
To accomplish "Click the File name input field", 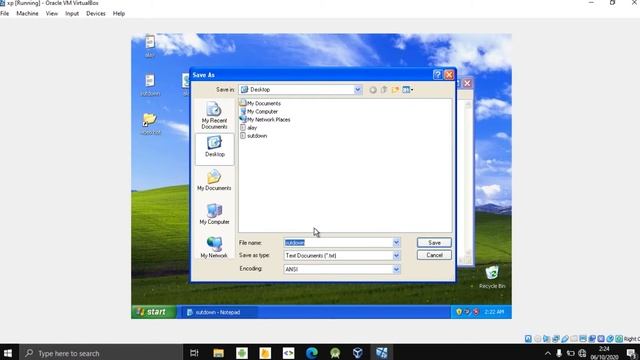I will pyautogui.click(x=338, y=243).
